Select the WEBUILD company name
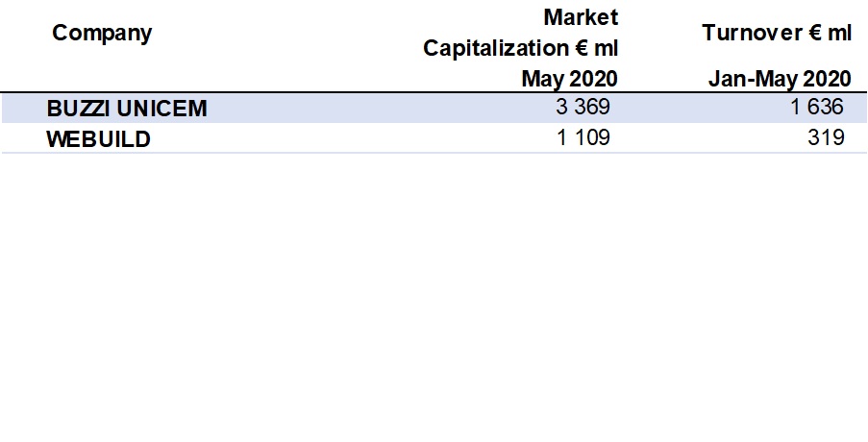Image resolution: width=868 pixels, height=442 pixels. (x=98, y=138)
